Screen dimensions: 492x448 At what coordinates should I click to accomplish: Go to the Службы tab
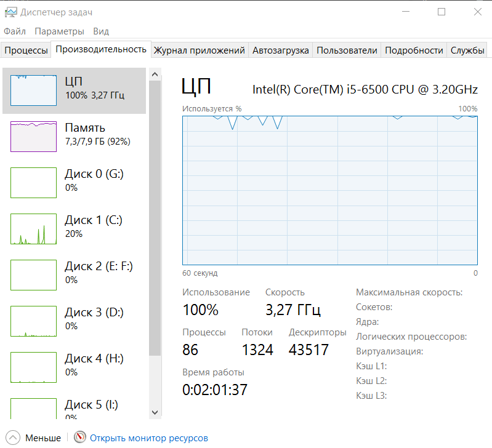(467, 50)
